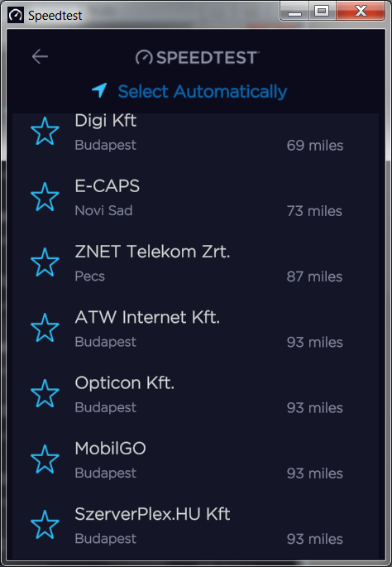
Task: Select the Opticon Kft. server name
Action: [x=124, y=383]
